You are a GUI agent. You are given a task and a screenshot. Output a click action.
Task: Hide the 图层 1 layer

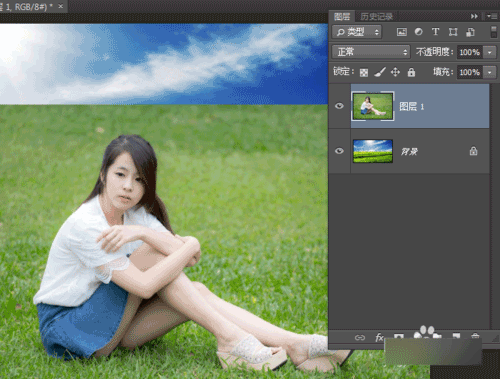pyautogui.click(x=339, y=106)
